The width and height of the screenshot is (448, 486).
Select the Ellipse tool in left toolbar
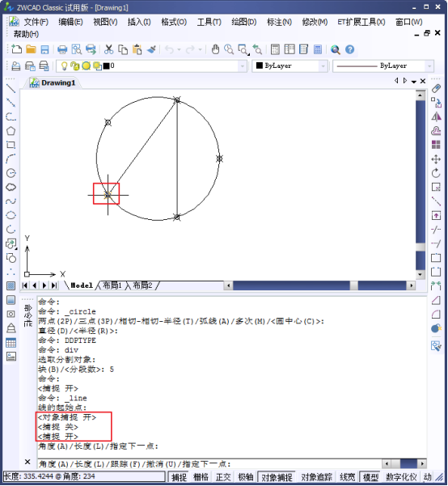coord(11,215)
